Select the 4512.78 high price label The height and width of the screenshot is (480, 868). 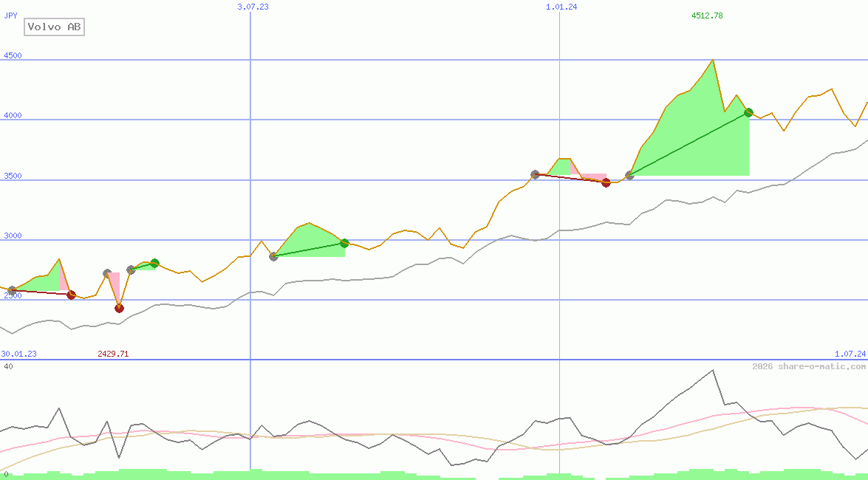pos(707,16)
